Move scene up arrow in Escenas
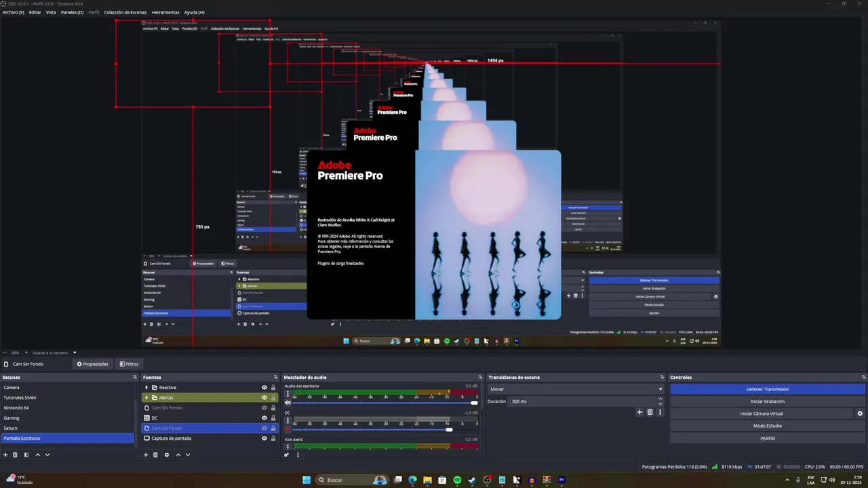The image size is (868, 488). tap(38, 455)
